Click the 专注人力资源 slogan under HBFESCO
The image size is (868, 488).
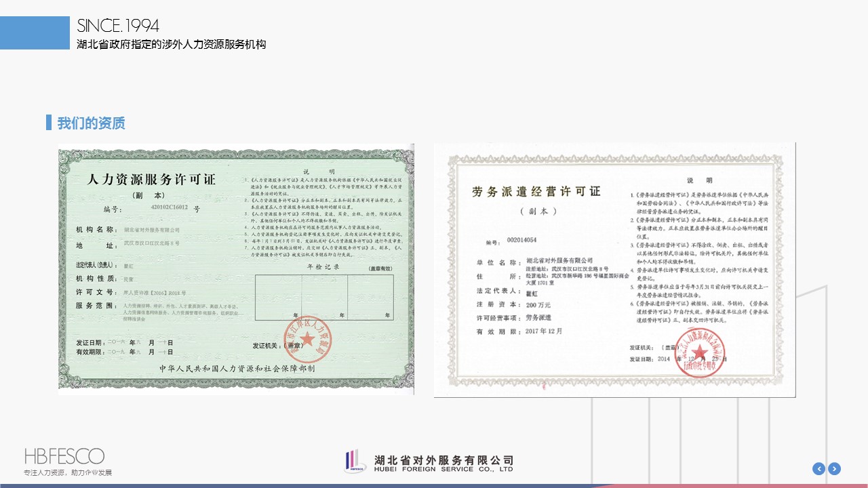pyautogui.click(x=68, y=472)
